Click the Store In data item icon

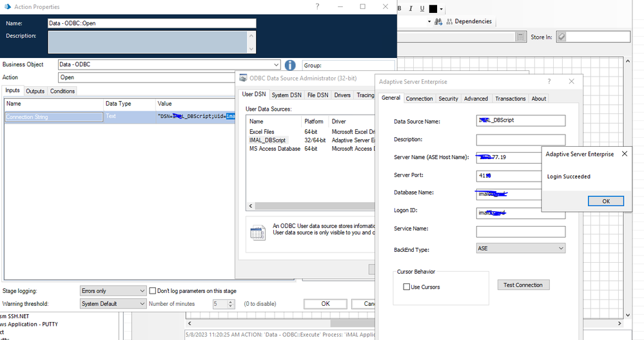point(561,37)
